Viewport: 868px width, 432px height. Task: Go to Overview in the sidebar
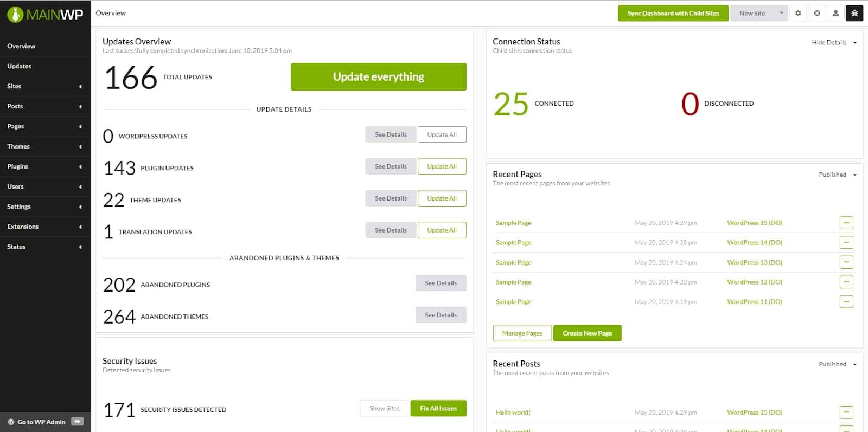[21, 46]
